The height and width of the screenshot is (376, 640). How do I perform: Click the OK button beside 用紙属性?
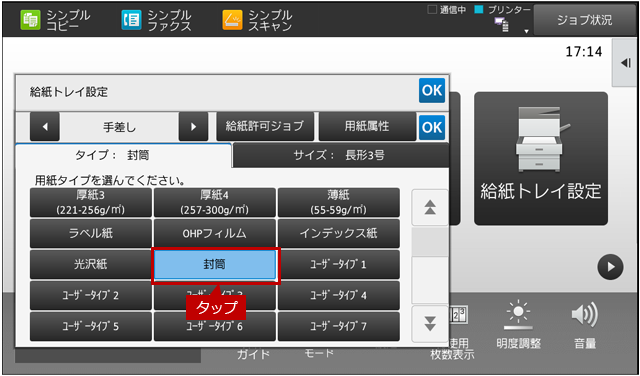click(x=432, y=127)
